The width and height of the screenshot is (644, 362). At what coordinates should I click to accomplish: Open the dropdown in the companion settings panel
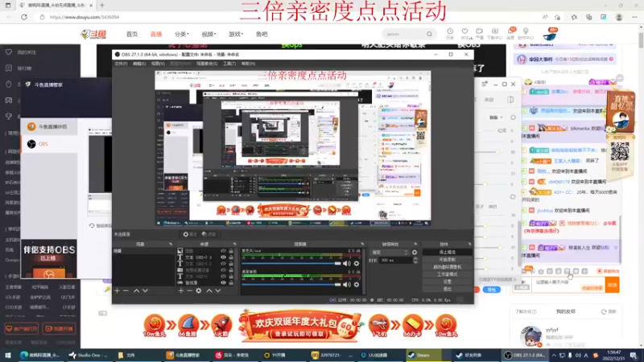(x=496, y=117)
